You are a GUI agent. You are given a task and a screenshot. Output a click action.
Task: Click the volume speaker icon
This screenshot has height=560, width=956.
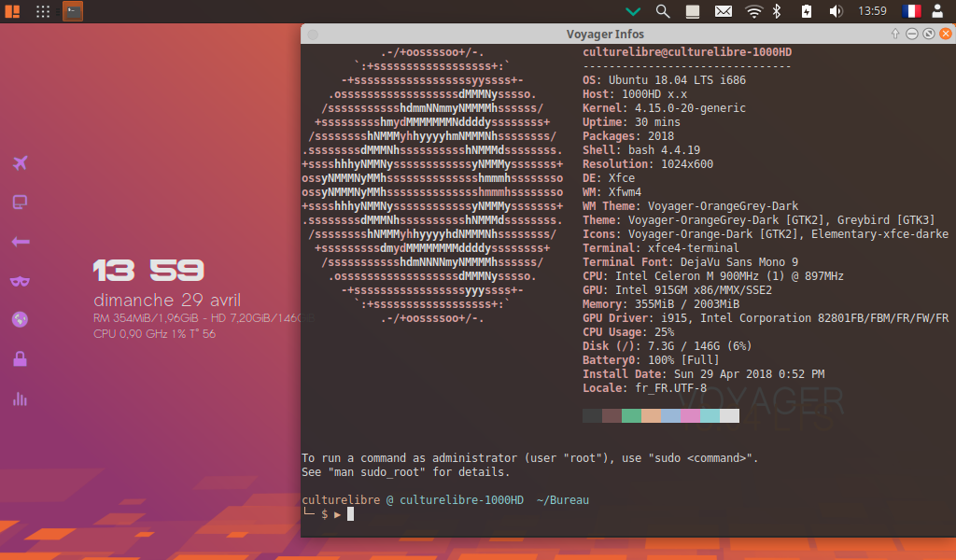[x=836, y=11]
